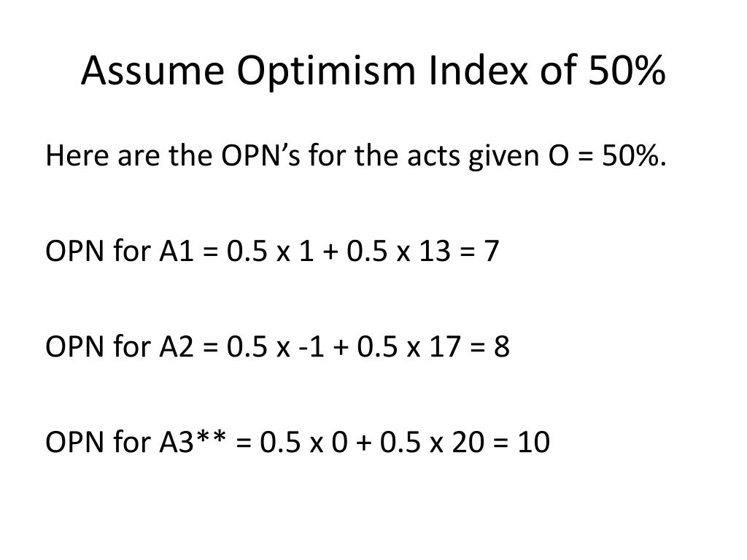Image resolution: width=747 pixels, height=560 pixels.
Task: Click the result '7' in A1 line
Action: (492, 251)
